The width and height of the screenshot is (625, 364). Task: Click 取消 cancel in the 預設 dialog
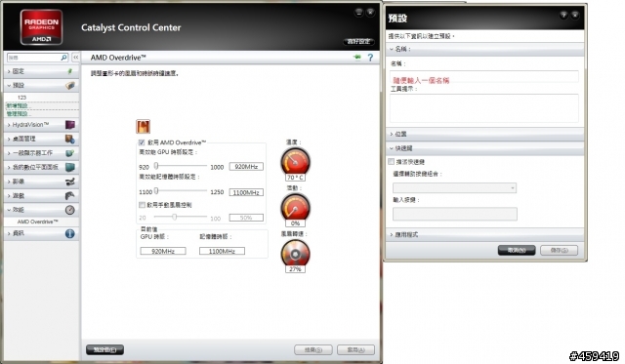pos(517,250)
